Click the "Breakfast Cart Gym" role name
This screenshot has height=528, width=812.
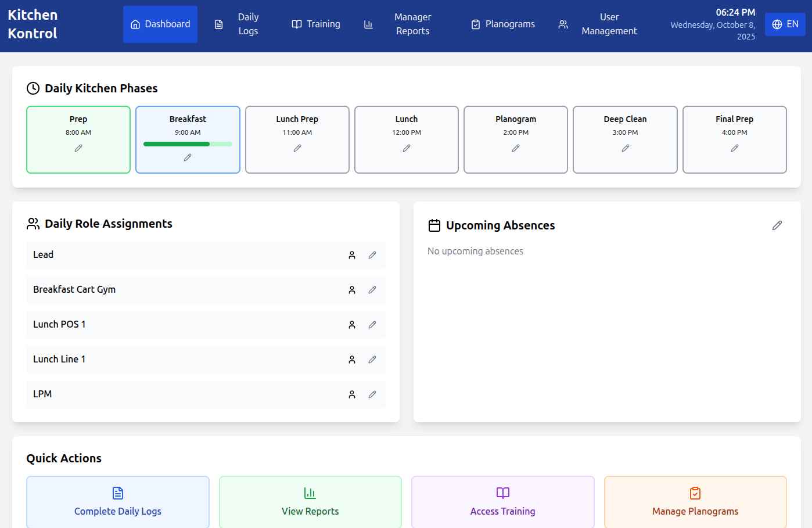click(x=74, y=289)
